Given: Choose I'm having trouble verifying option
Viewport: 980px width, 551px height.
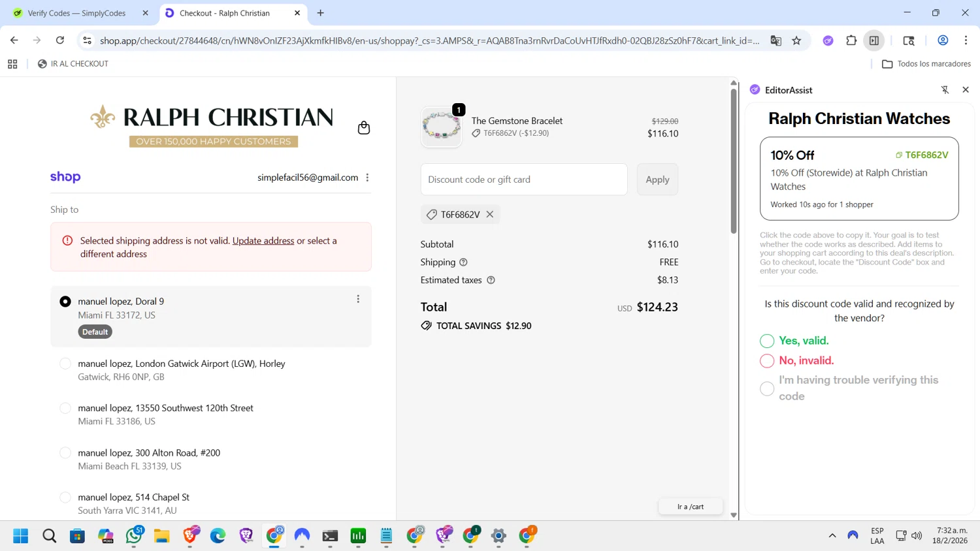Looking at the screenshot, I should click(767, 388).
